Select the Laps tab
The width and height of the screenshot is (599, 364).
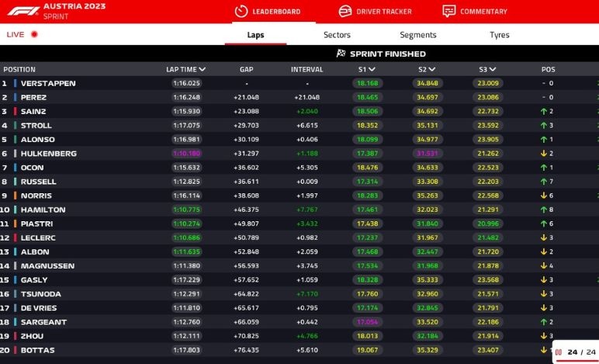coord(255,35)
